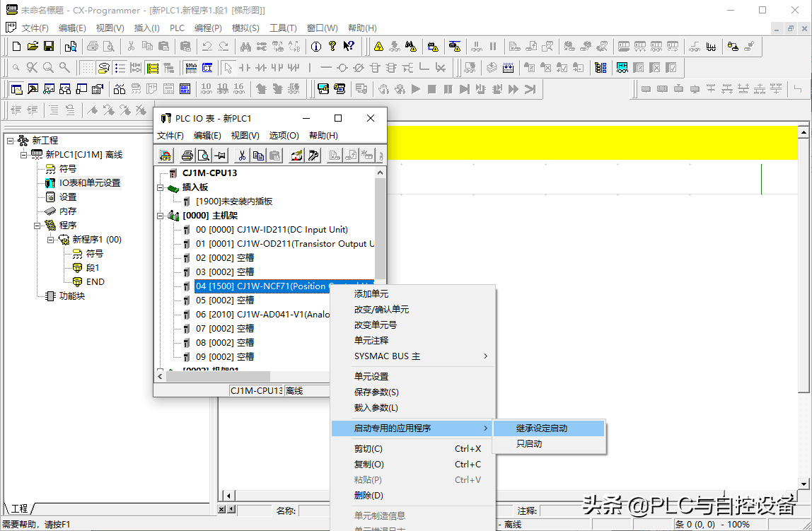Collapse the [0000] 主机架 rack node
The image size is (812, 531).
click(x=161, y=216)
